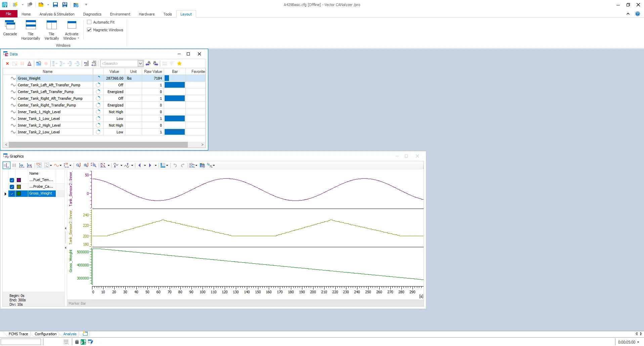644x346 pixels.
Task: Switch to the Configuration desktop tab
Action: (x=45, y=334)
